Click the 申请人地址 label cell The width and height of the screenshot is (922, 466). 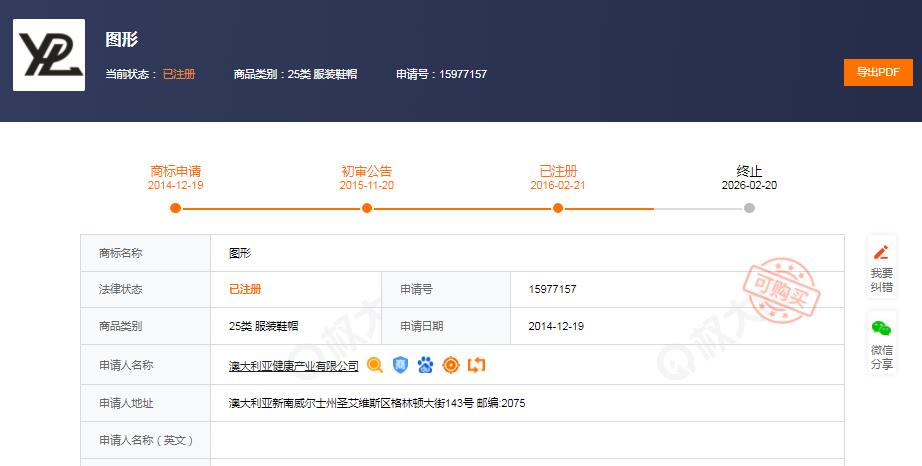click(x=145, y=403)
